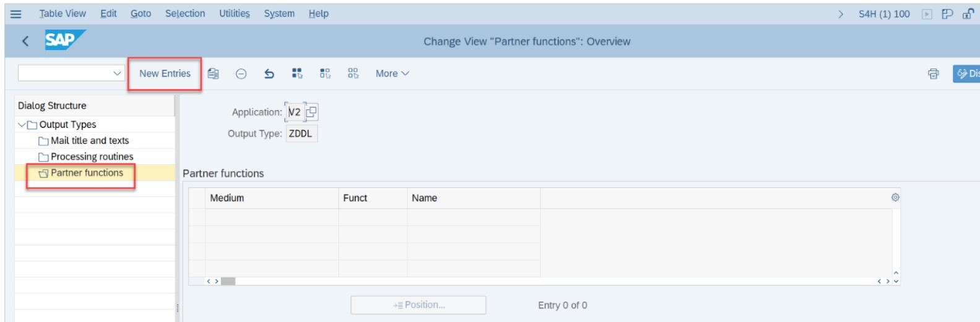
Task: Select Processing routines in Dialog Structure
Action: pyautogui.click(x=92, y=157)
